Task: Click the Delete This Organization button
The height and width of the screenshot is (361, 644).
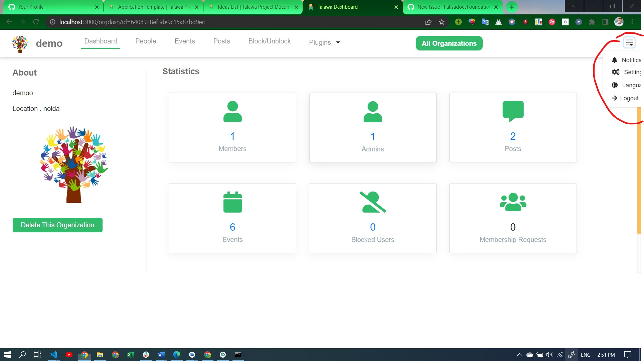Action: pos(57,225)
